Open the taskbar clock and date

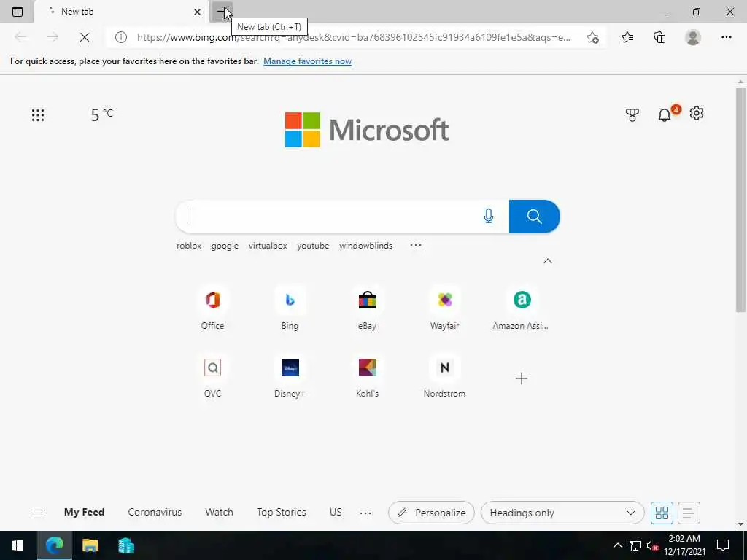[684, 545]
